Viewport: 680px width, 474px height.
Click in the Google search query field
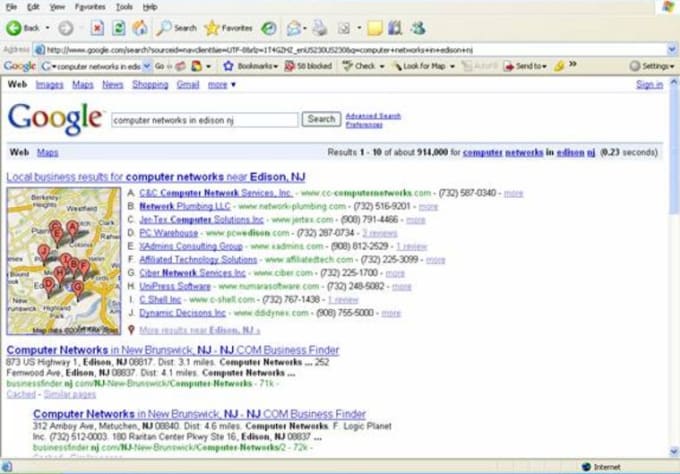pyautogui.click(x=205, y=120)
